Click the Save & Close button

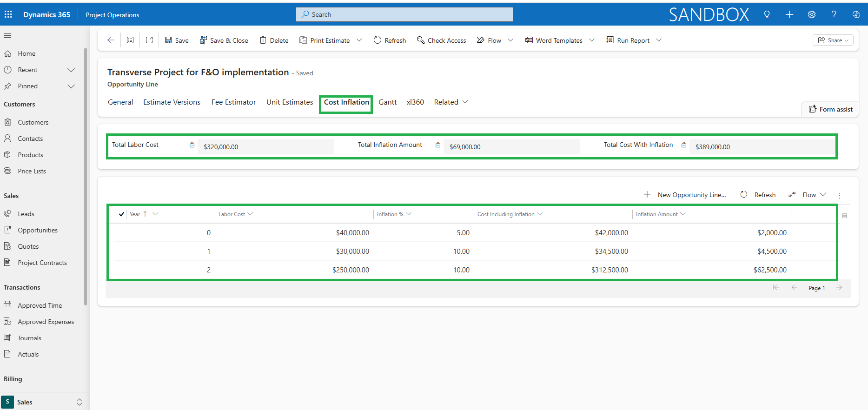click(x=224, y=40)
